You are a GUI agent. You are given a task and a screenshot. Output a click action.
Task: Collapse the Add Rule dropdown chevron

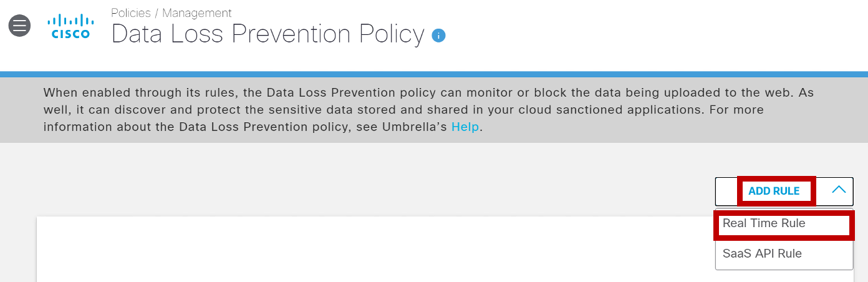(839, 190)
